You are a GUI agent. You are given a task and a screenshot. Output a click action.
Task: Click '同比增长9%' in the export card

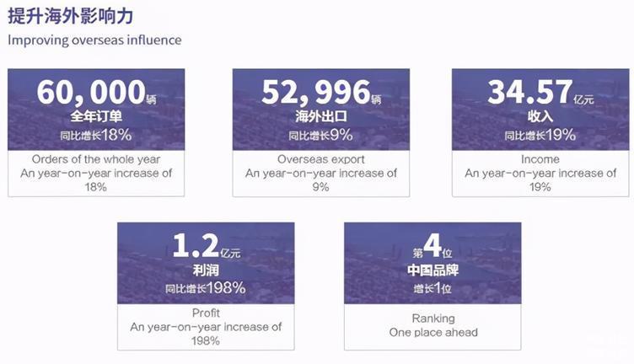[x=321, y=135]
